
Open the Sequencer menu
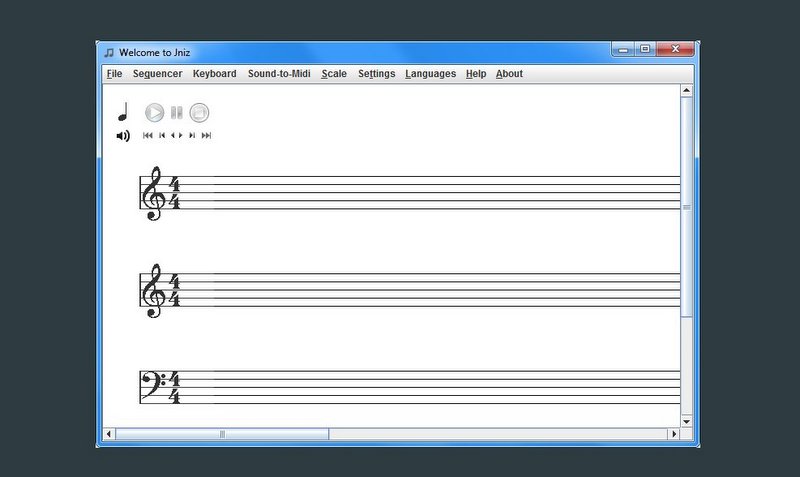[x=157, y=73]
